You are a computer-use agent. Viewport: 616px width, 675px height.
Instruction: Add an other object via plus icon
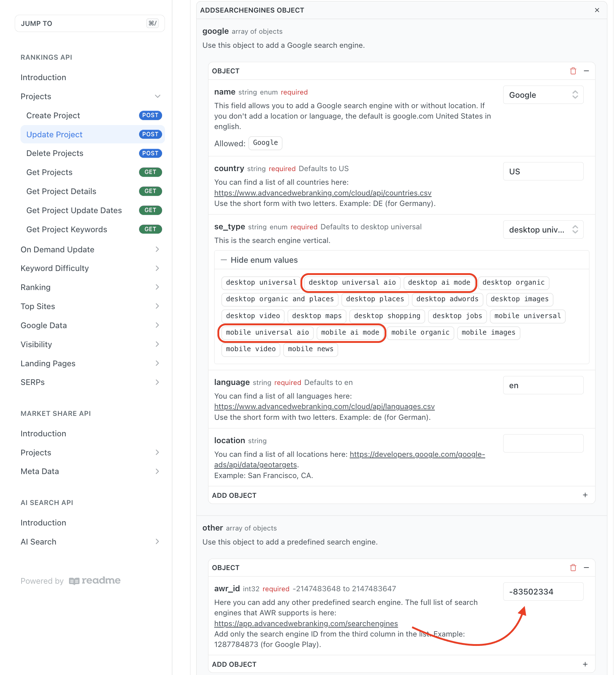tap(585, 664)
